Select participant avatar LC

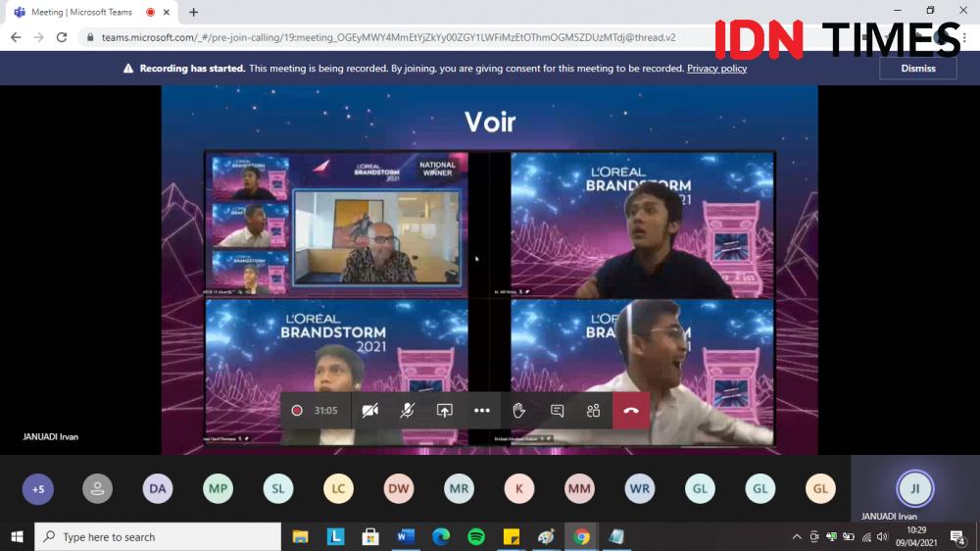(x=338, y=488)
